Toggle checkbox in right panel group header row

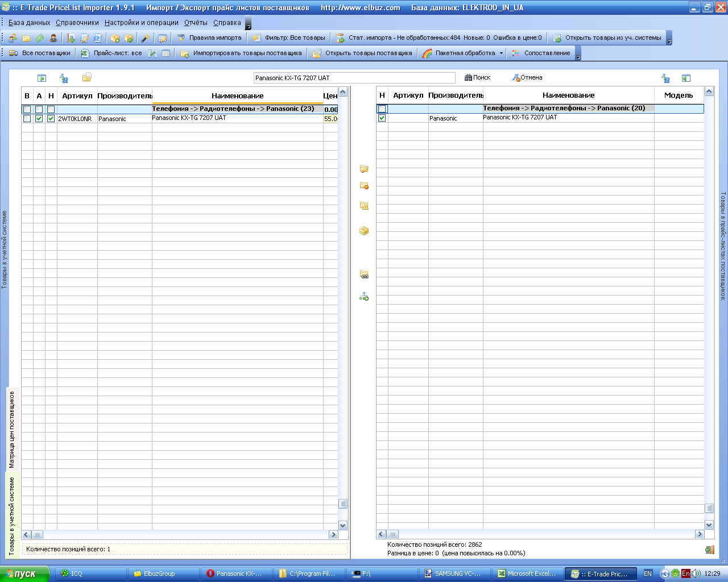tap(382, 109)
